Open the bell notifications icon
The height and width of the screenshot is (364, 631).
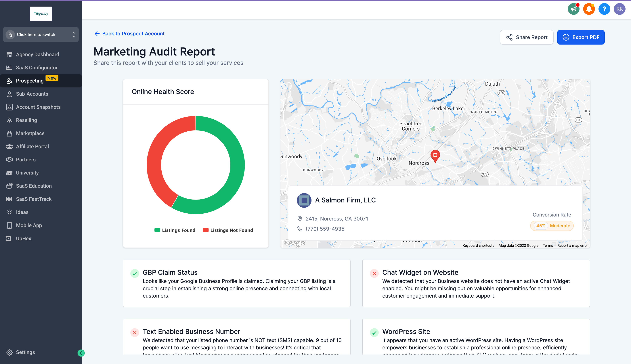(589, 9)
